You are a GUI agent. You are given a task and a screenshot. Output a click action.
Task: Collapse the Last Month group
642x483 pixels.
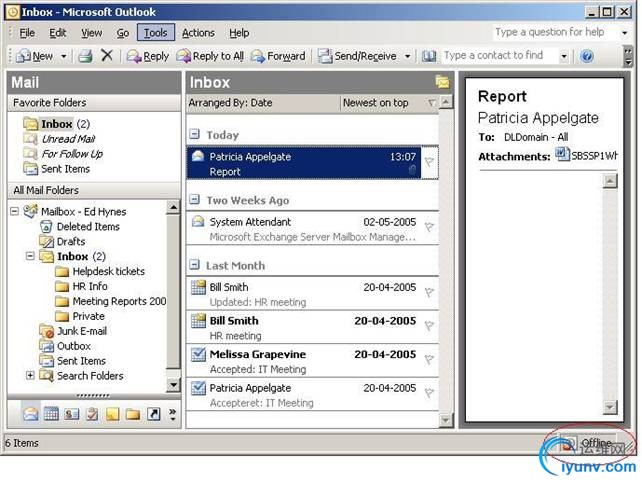pos(194,264)
